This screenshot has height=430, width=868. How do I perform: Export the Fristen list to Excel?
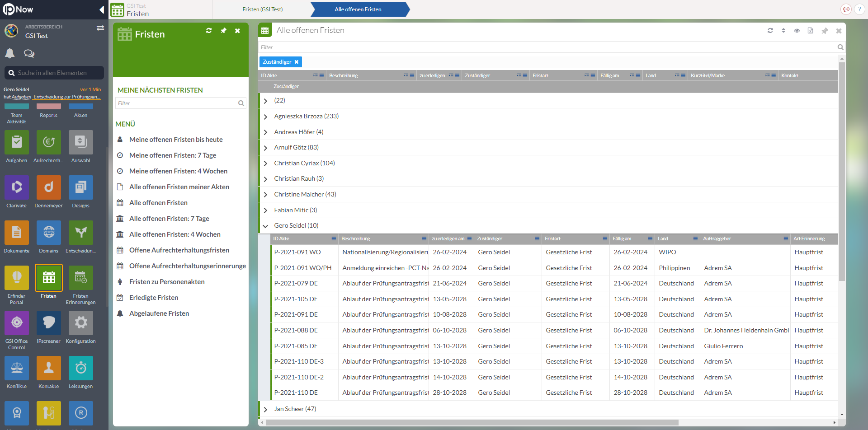811,31
